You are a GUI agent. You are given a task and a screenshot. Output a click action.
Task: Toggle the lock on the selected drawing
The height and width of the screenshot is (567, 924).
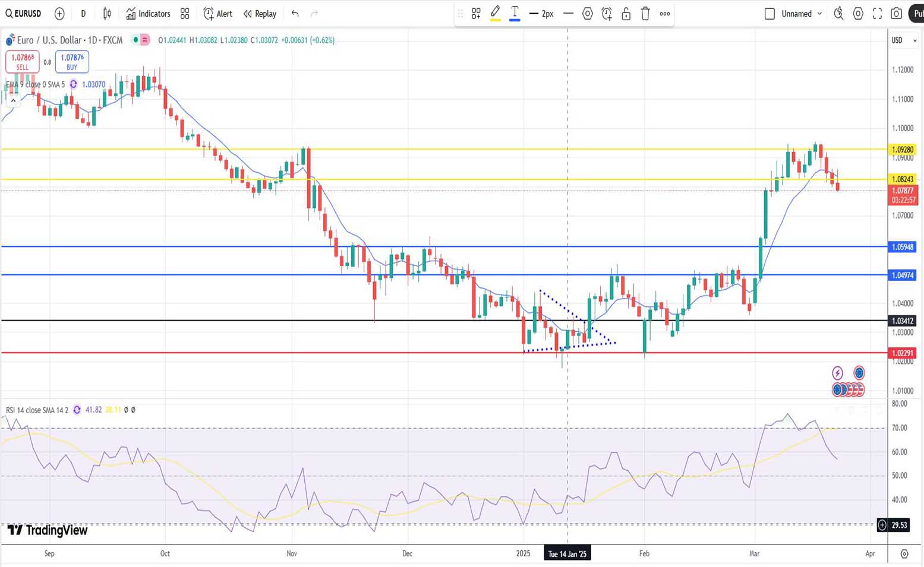[x=626, y=14]
